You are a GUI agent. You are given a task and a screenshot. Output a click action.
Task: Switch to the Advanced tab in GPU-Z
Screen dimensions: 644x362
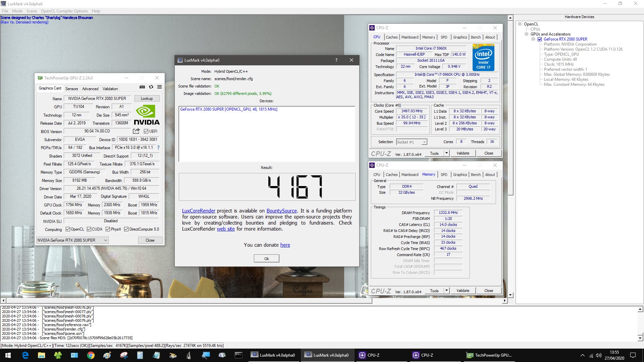click(x=90, y=89)
